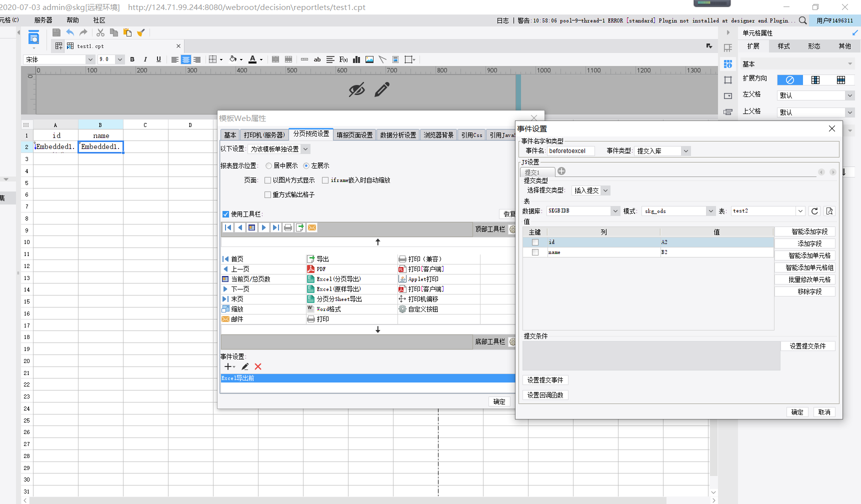Screen dimensions: 861x504
Task: Select the Excel导出前 event row
Action: pos(368,378)
